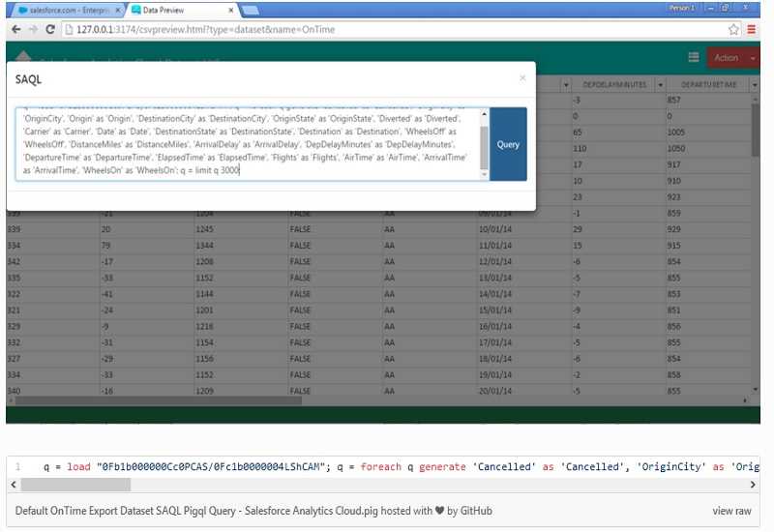Open the gist file name link
Viewport: 774px width, 532px height.
tap(197, 511)
